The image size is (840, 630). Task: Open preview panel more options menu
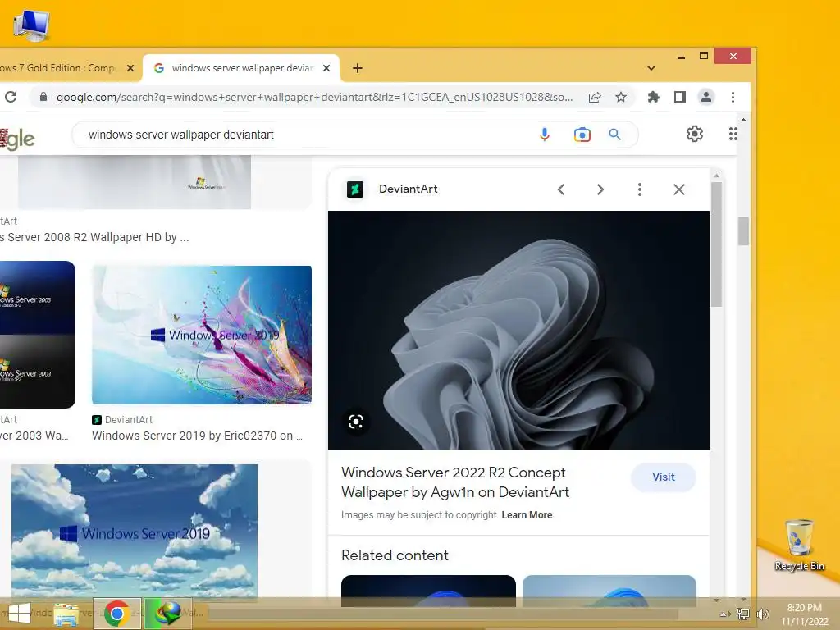pyautogui.click(x=640, y=189)
